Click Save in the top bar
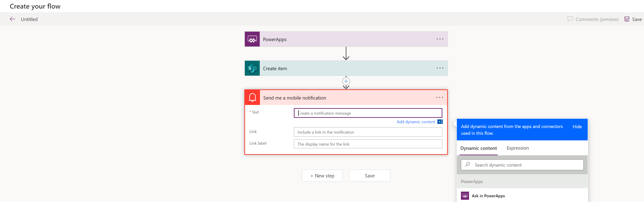 (637, 19)
